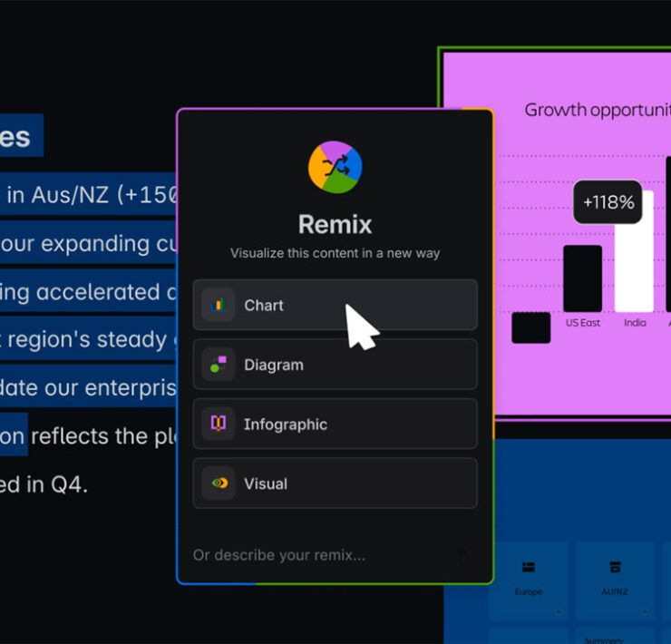Click the 'India' axis label
Screen dimensions: 671x644
(635, 323)
